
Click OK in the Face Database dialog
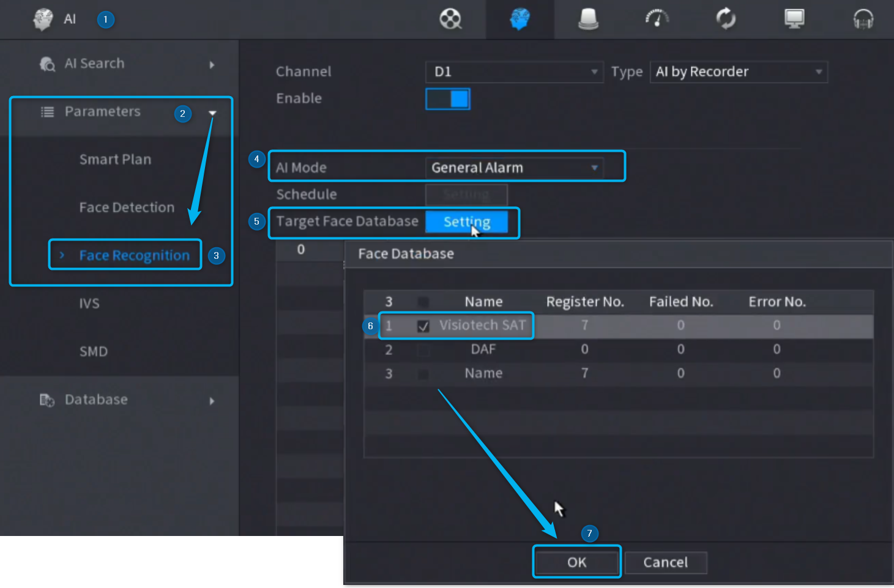[576, 562]
